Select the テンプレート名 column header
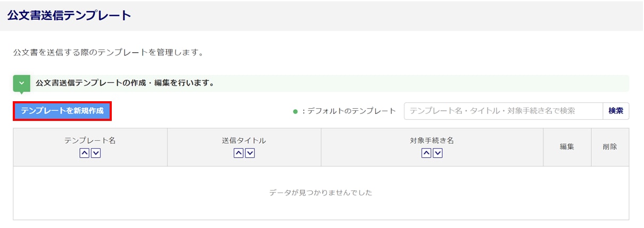This screenshot has height=228, width=644. 90,141
